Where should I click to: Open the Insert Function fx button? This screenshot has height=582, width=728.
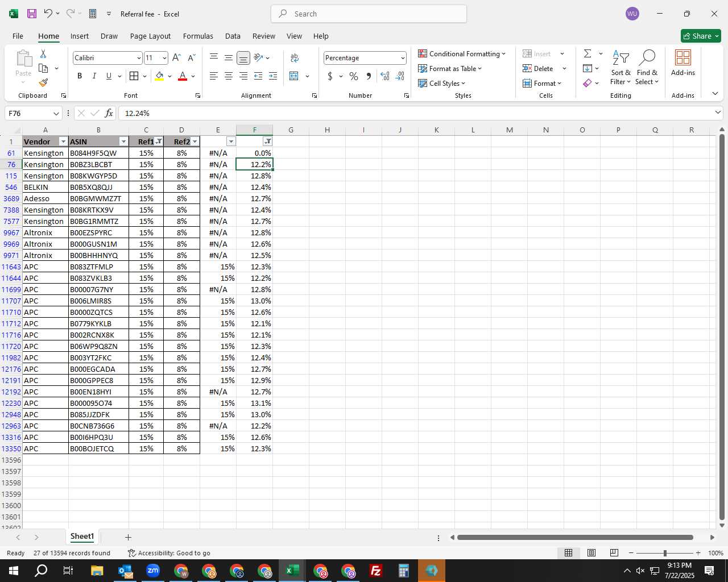109,113
